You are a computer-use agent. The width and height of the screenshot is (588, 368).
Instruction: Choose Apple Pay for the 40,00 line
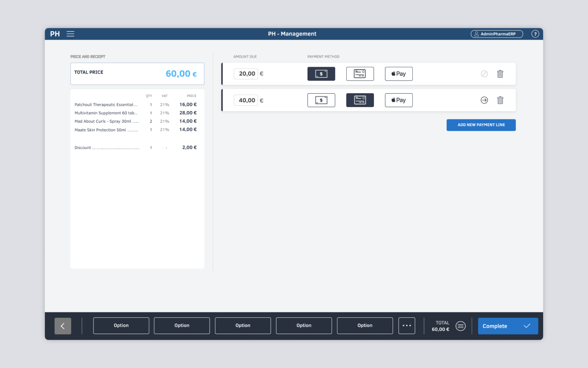pyautogui.click(x=399, y=100)
